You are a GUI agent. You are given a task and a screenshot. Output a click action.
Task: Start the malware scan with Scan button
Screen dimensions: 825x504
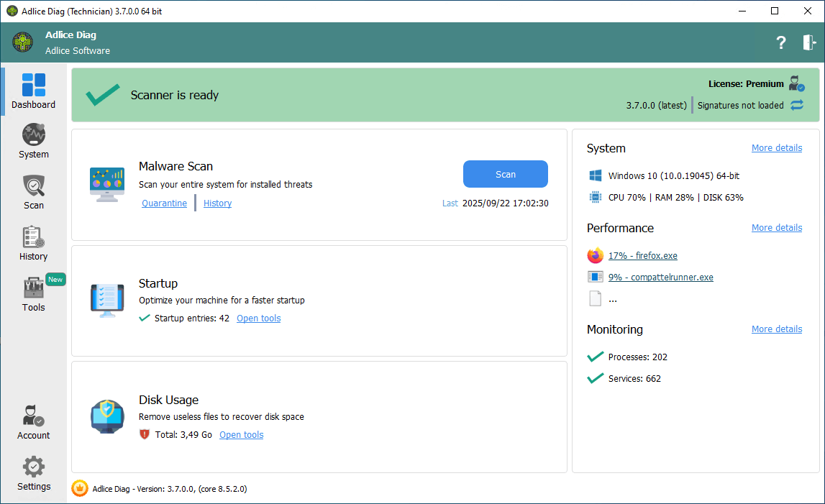pyautogui.click(x=505, y=174)
